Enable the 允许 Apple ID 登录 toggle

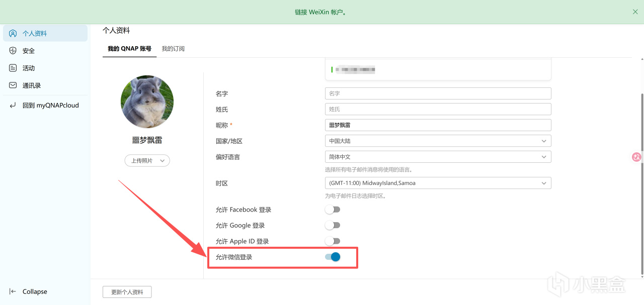click(x=333, y=241)
